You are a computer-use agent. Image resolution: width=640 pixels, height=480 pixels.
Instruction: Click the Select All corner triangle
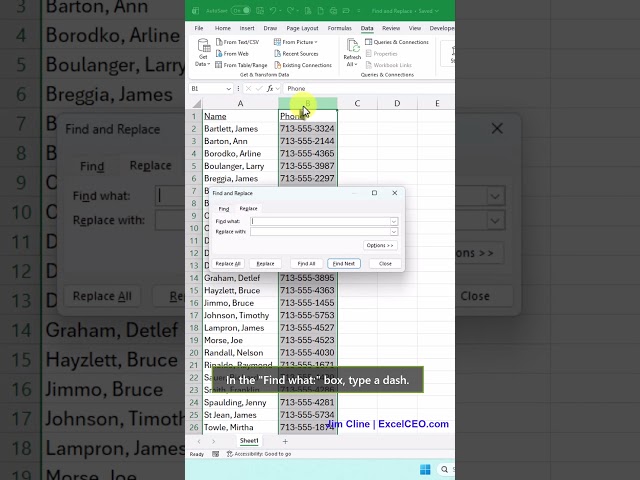(197, 104)
